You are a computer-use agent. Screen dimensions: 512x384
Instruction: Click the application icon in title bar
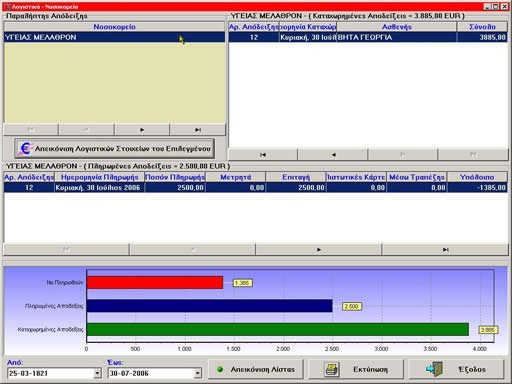pos(7,6)
